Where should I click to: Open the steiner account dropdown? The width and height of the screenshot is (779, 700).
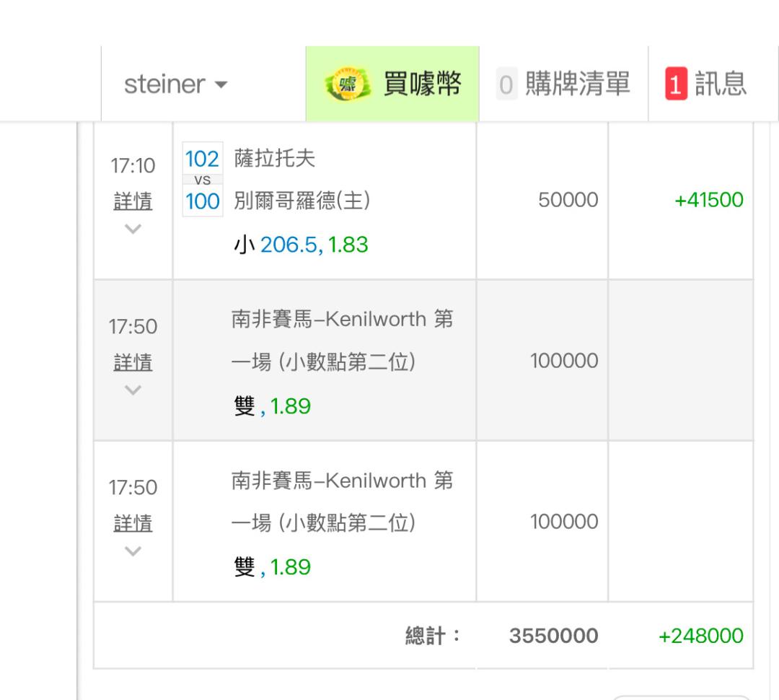pos(175,84)
